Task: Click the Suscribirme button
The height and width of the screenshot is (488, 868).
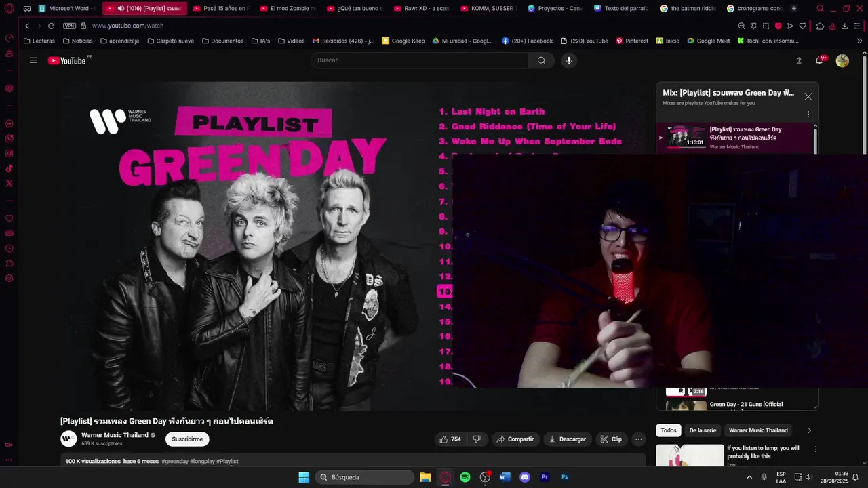Action: pos(187,439)
